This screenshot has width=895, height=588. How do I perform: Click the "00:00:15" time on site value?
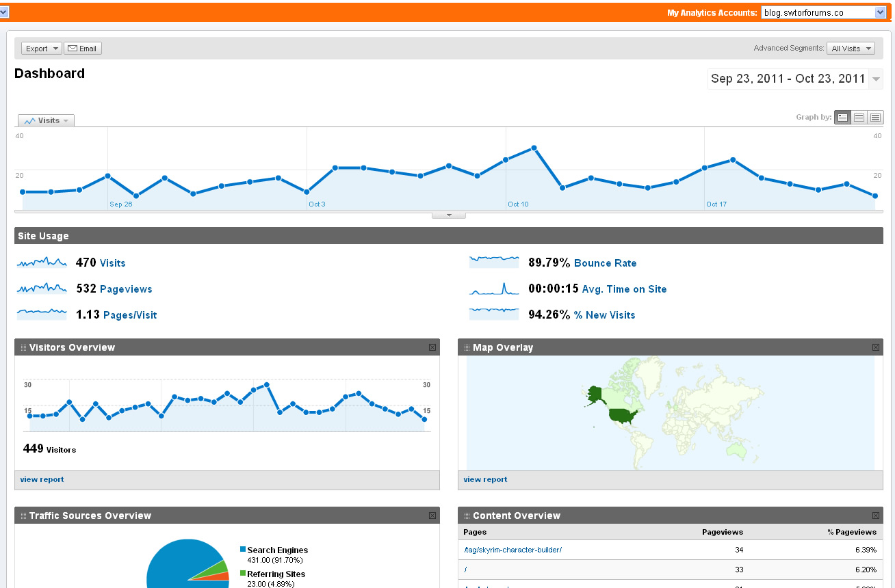pos(554,289)
